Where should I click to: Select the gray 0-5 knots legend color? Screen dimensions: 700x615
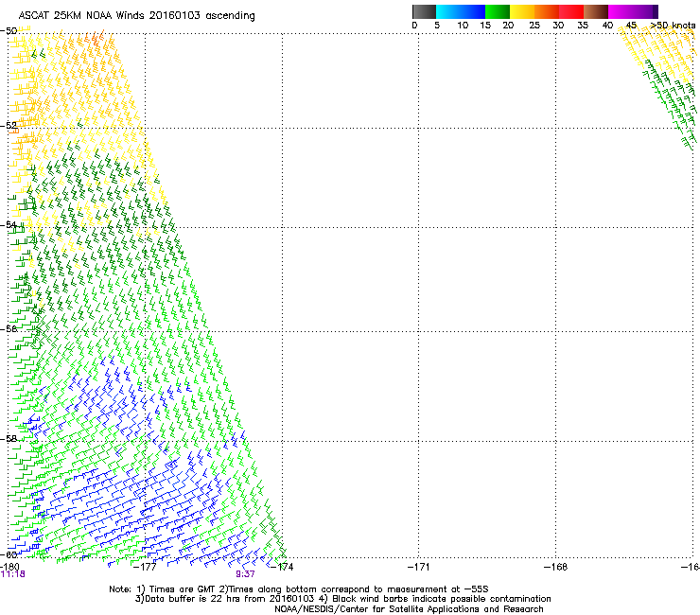(424, 11)
